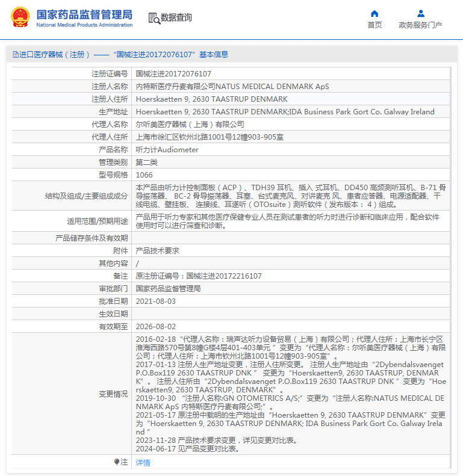Click the composition description starting 本产品由听力计控制面板
This screenshot has height=476, width=463.
click(290, 196)
